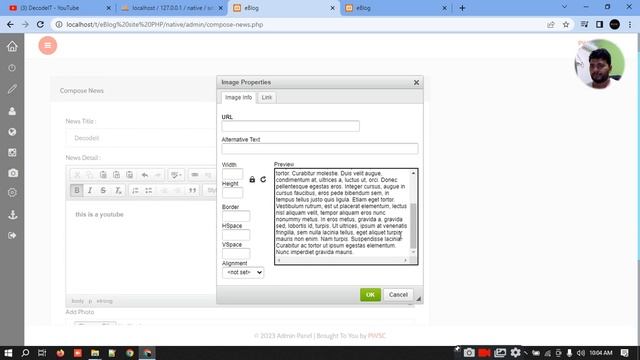Click the pencil icon in the left sidebar
The height and width of the screenshot is (360, 640).
point(12,89)
